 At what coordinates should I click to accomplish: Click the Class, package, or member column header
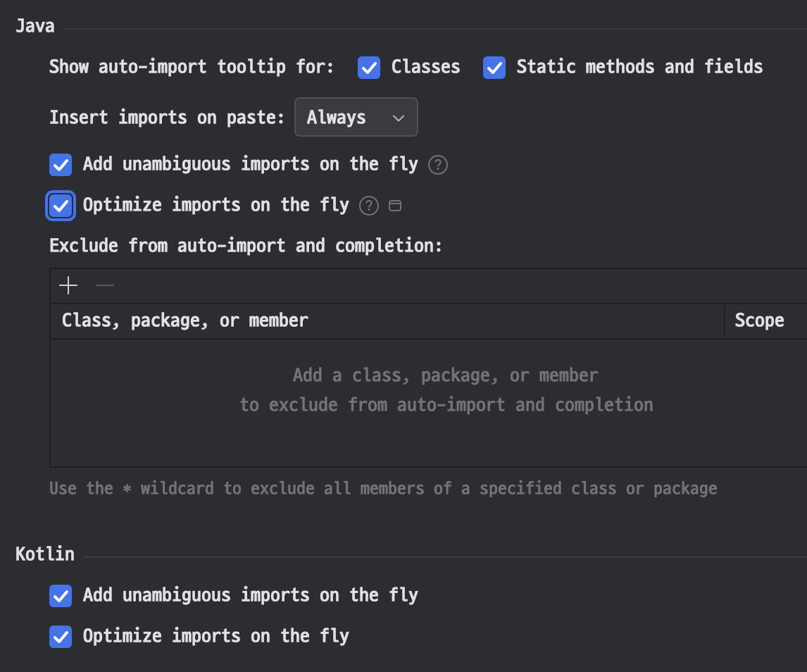click(x=185, y=321)
